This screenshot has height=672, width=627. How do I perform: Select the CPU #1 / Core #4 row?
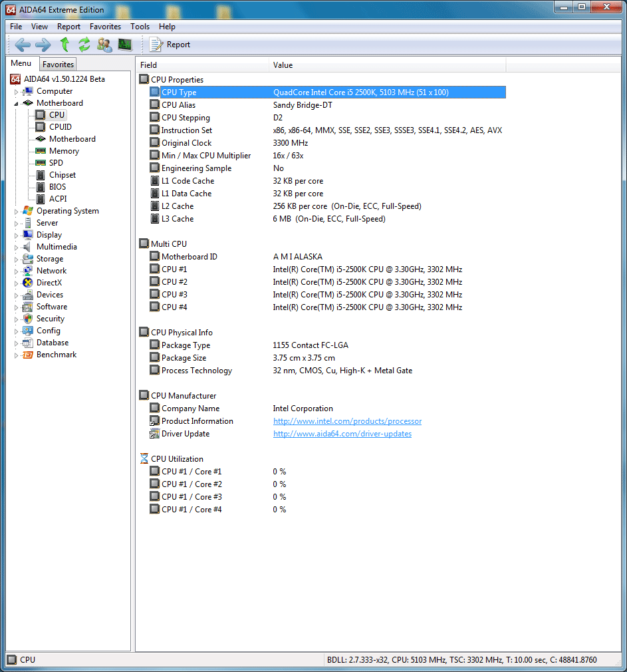327,510
